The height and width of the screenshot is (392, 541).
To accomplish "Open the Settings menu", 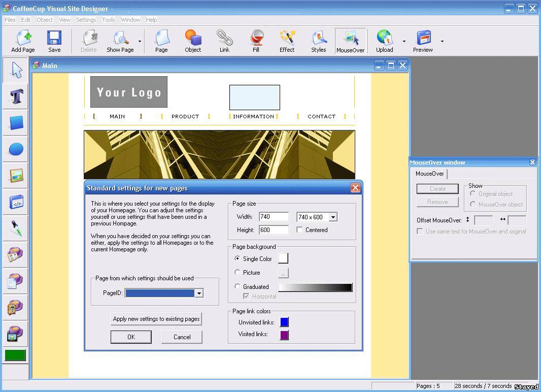I will pyautogui.click(x=86, y=20).
